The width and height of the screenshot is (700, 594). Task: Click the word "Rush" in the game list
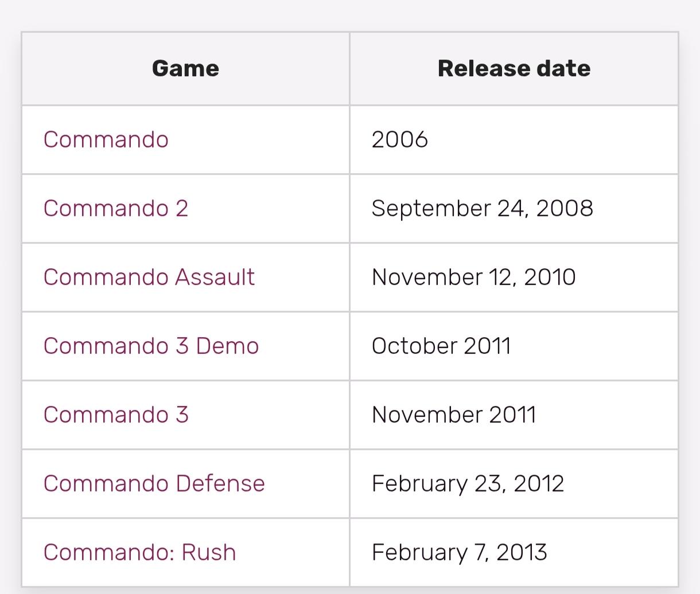[x=209, y=553]
